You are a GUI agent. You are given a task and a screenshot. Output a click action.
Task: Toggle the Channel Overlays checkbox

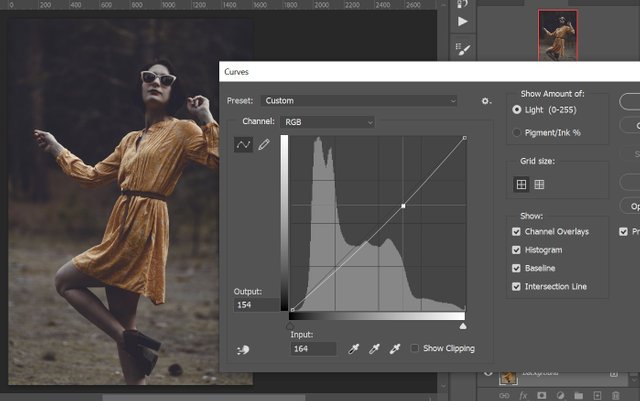click(516, 232)
